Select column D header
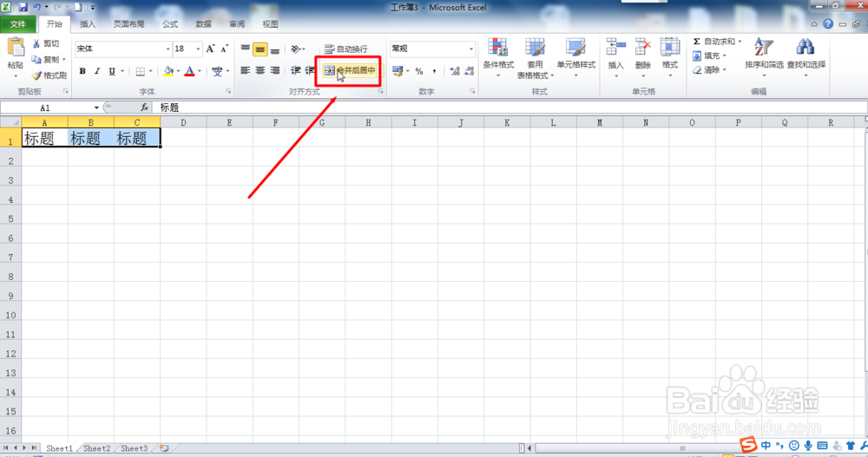The image size is (868, 457). coord(183,123)
